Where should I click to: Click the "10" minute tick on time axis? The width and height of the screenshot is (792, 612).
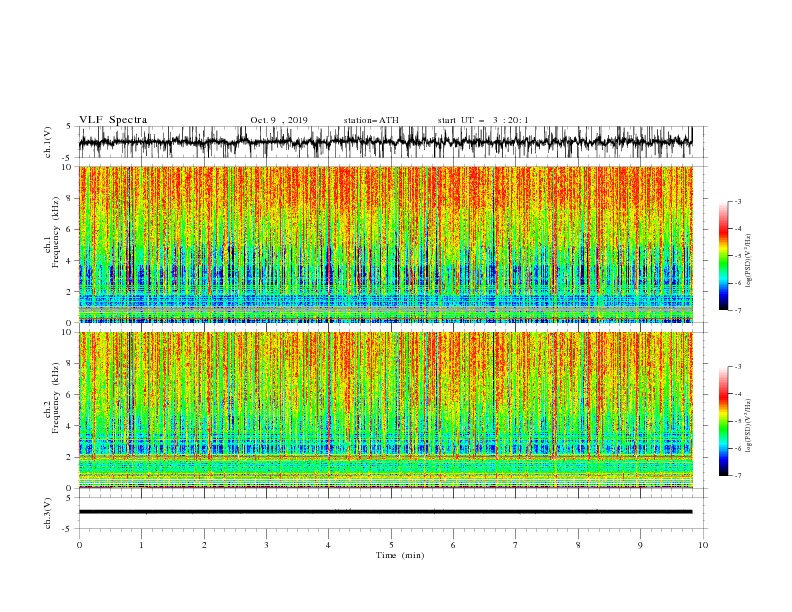tap(703, 545)
